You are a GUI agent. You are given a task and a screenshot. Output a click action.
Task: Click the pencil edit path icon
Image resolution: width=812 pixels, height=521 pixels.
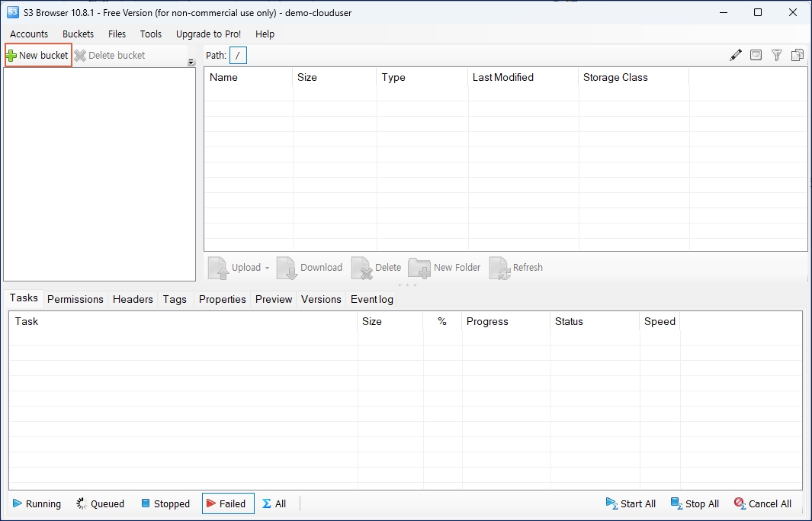click(735, 55)
